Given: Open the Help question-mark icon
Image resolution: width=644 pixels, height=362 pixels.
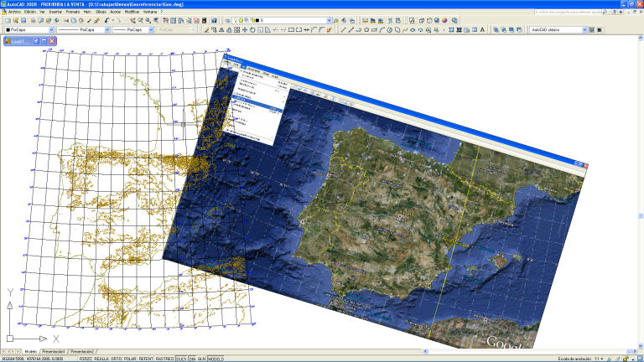Looking at the screenshot, I should click(x=214, y=20).
